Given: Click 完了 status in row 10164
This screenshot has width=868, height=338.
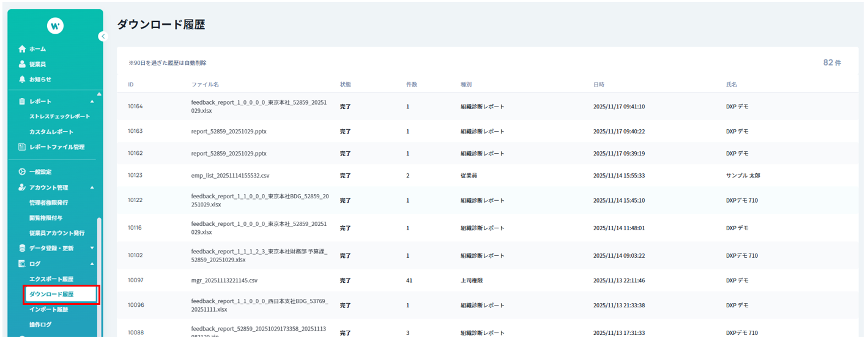Looking at the screenshot, I should (346, 107).
